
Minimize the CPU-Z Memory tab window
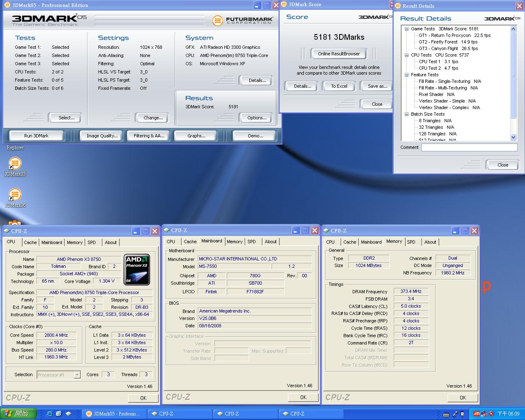point(455,231)
